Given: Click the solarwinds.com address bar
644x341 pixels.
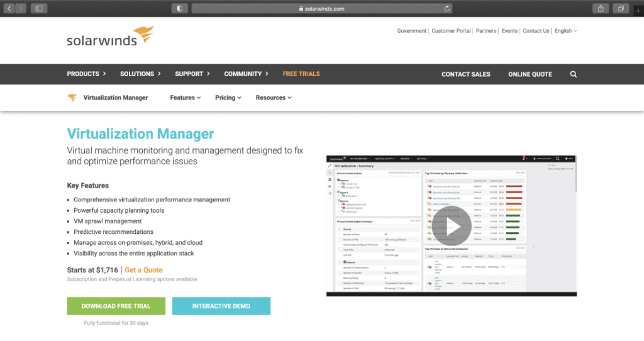Looking at the screenshot, I should tap(321, 8).
